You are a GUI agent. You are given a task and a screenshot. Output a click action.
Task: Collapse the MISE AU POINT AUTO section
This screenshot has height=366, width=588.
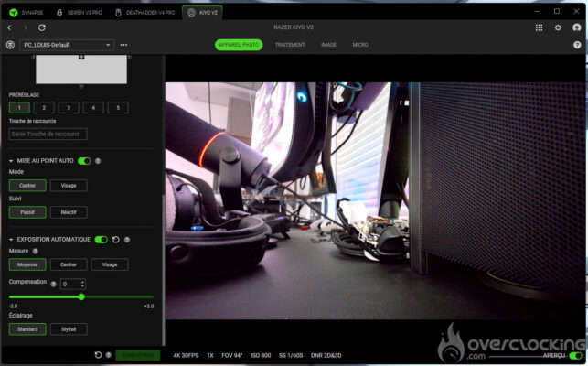click(11, 161)
